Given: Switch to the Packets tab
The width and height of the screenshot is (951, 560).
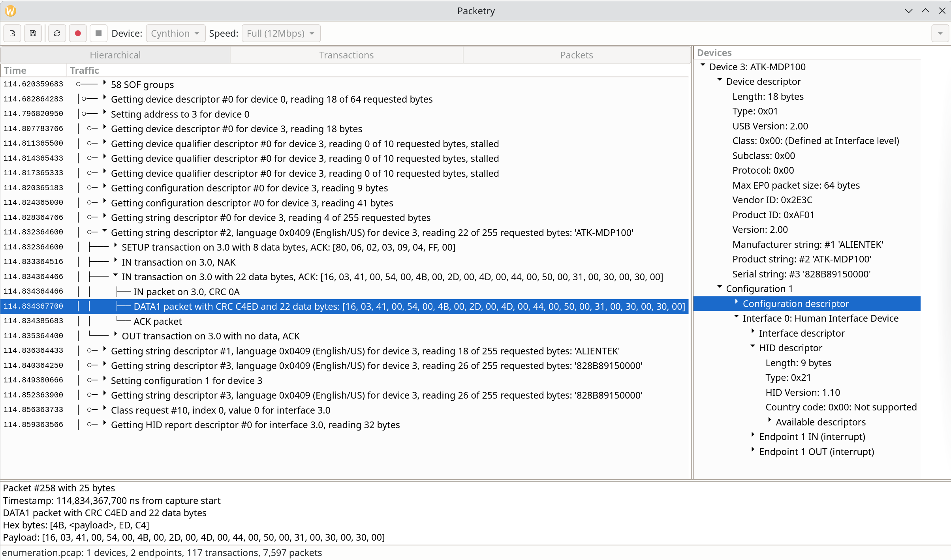Looking at the screenshot, I should pyautogui.click(x=577, y=55).
